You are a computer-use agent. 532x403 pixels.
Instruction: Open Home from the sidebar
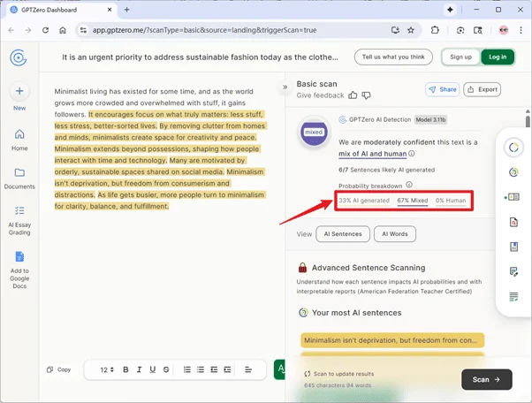(x=19, y=140)
